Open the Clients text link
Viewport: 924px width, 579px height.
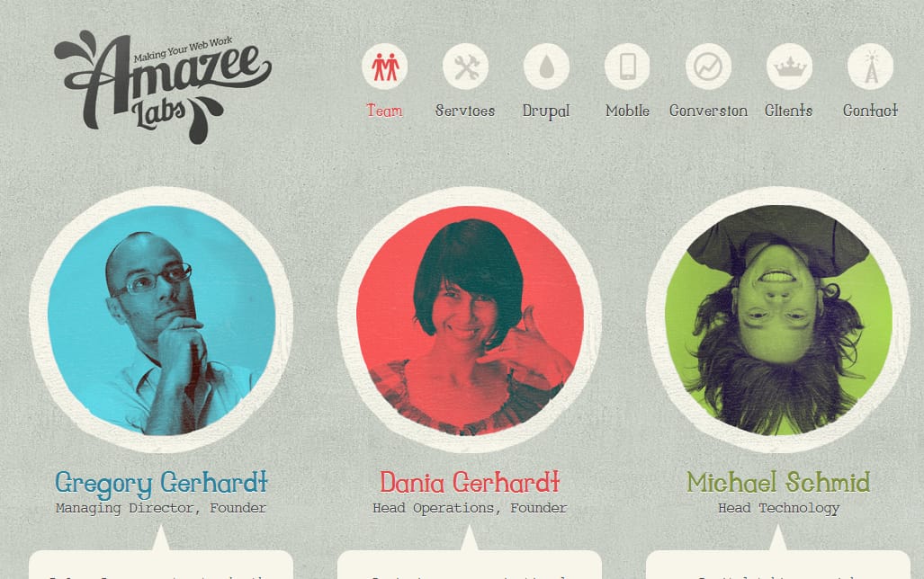tap(789, 111)
